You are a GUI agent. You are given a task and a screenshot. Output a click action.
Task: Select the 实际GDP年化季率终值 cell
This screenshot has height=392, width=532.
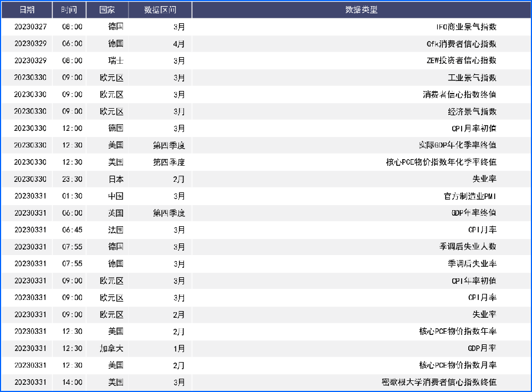click(x=457, y=145)
